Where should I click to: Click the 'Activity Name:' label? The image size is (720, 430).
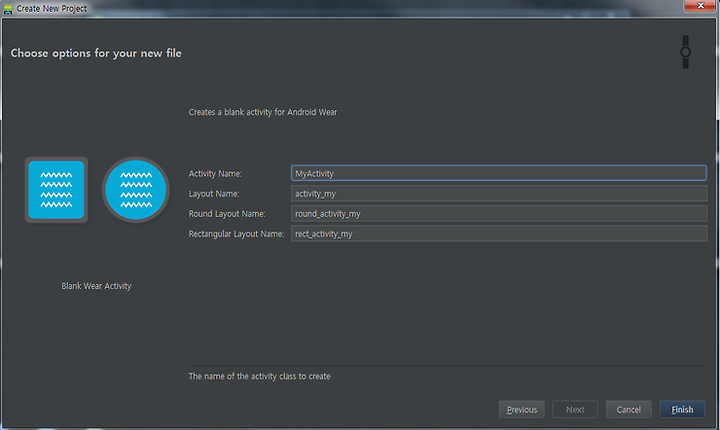(215, 174)
